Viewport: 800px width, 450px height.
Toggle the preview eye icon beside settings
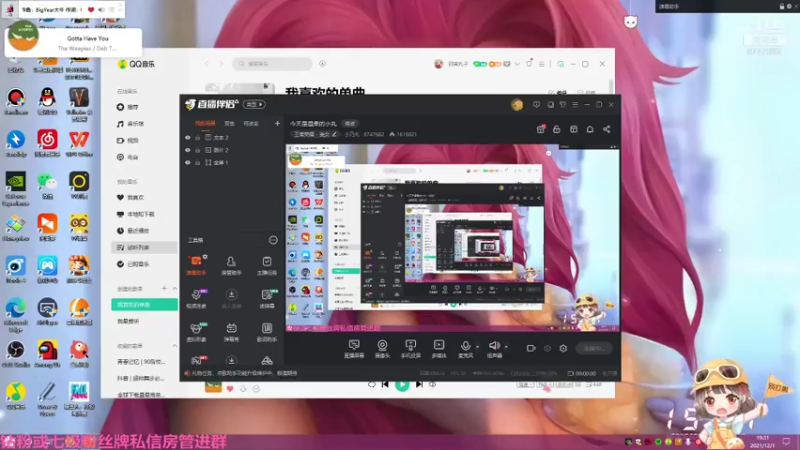point(547,348)
